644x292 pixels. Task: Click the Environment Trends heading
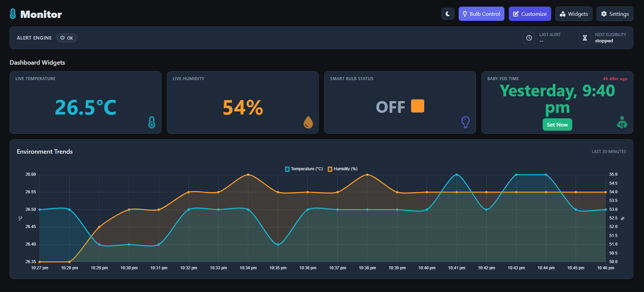tap(45, 152)
